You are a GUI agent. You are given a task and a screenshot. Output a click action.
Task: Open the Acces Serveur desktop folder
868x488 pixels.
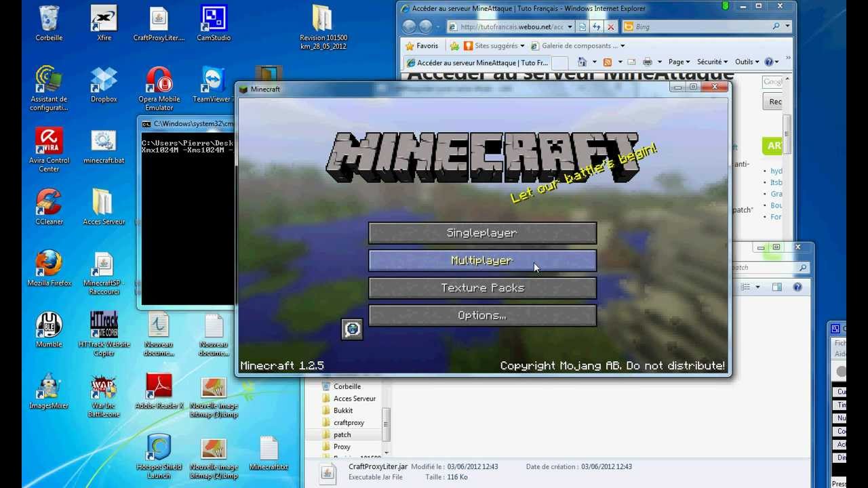click(x=104, y=207)
